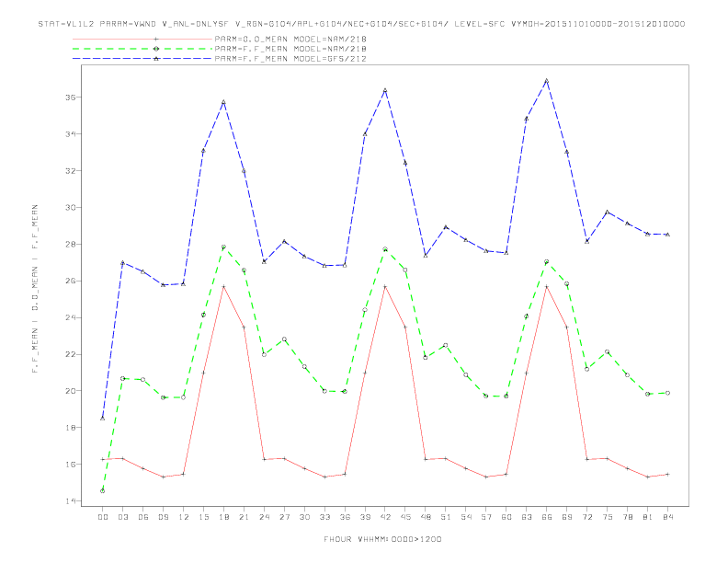Click x-axis tick label 30
The height and width of the screenshot is (563, 728).
pyautogui.click(x=304, y=517)
